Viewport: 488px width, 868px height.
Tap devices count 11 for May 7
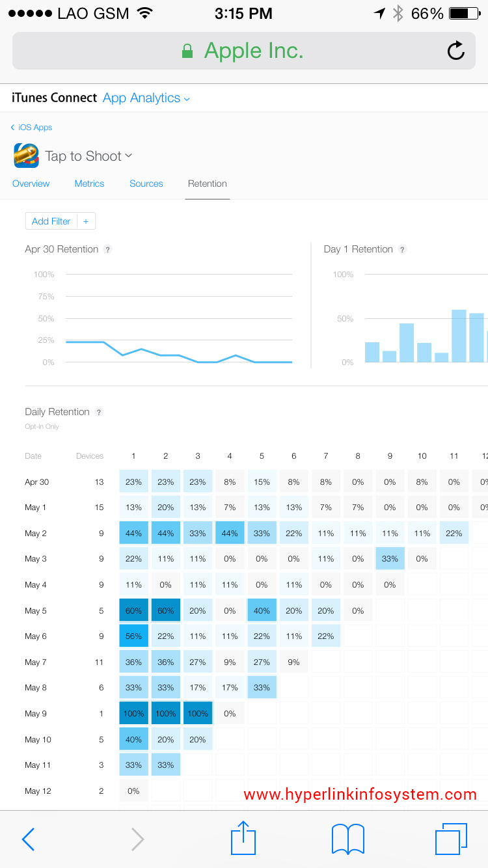pyautogui.click(x=99, y=662)
